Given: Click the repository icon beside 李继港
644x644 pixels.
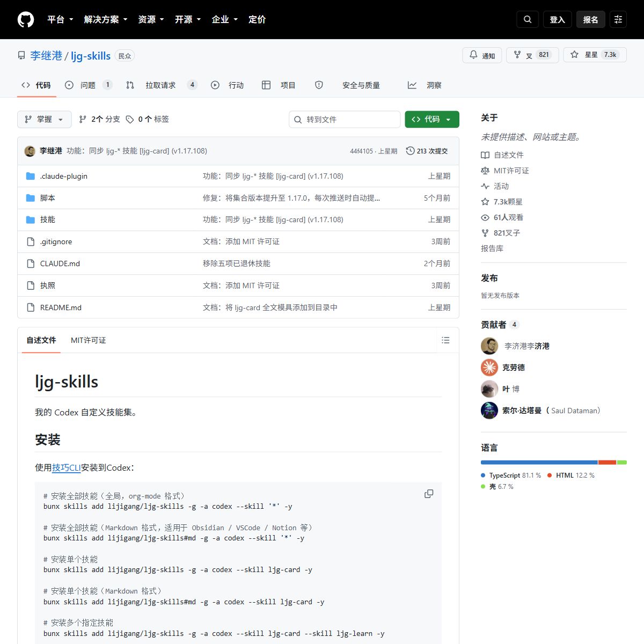Looking at the screenshot, I should pos(21,56).
